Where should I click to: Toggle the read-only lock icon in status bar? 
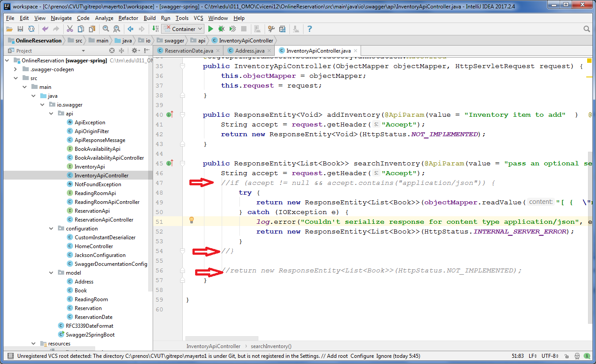point(568,356)
